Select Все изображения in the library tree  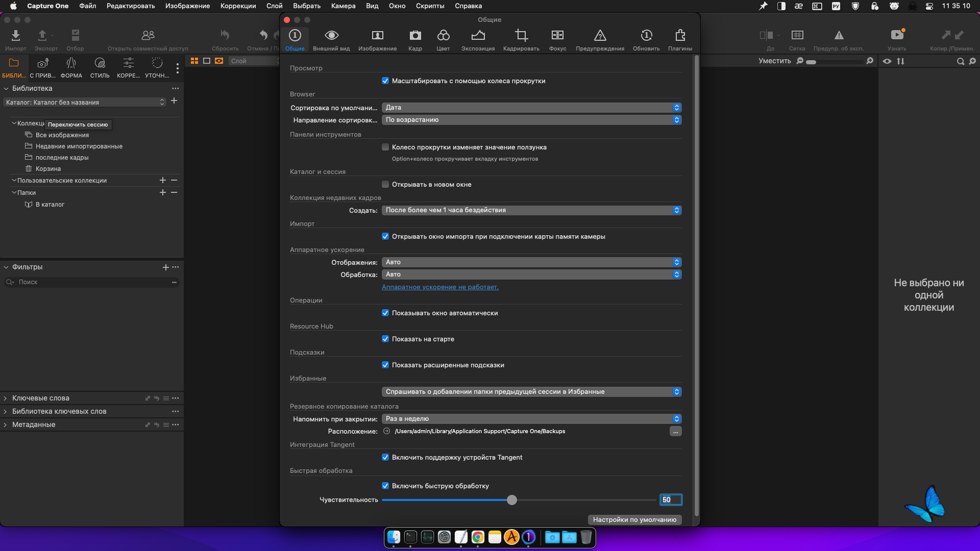point(62,135)
